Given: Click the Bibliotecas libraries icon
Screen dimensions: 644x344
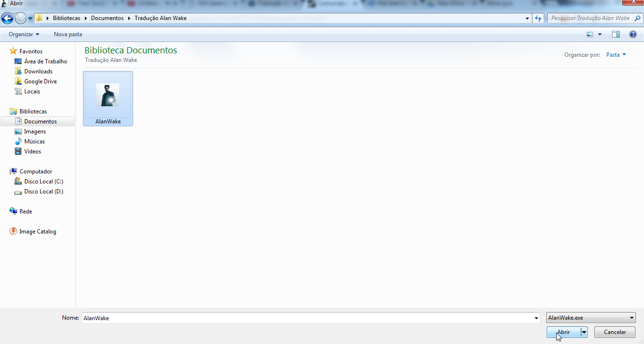Looking at the screenshot, I should (x=13, y=111).
